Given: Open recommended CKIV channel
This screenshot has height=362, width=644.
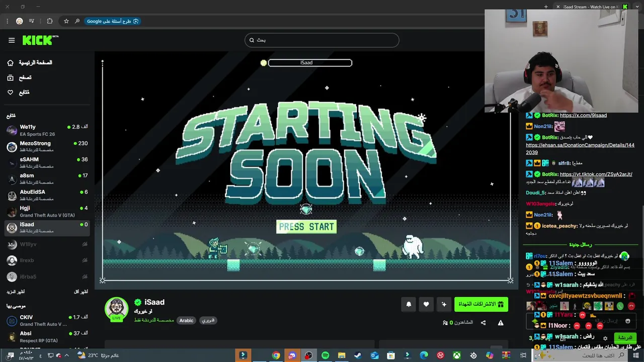Looking at the screenshot, I should click(47, 320).
